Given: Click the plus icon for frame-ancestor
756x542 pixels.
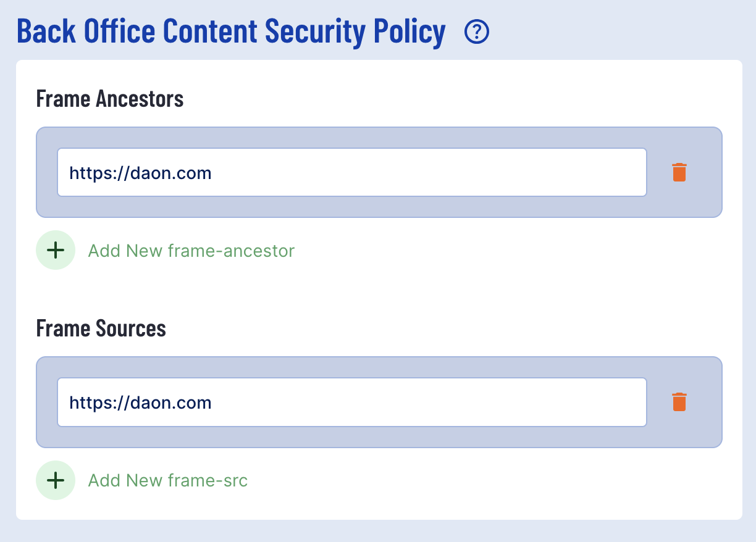Looking at the screenshot, I should click(x=56, y=251).
